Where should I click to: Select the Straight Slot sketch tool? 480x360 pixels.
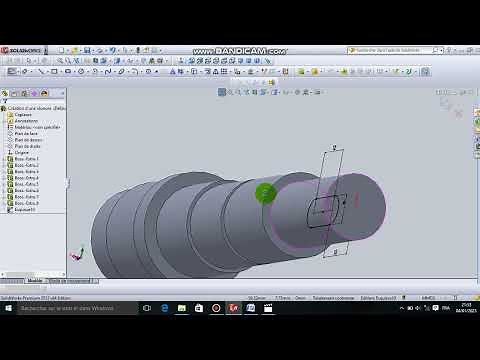click(x=68, y=71)
